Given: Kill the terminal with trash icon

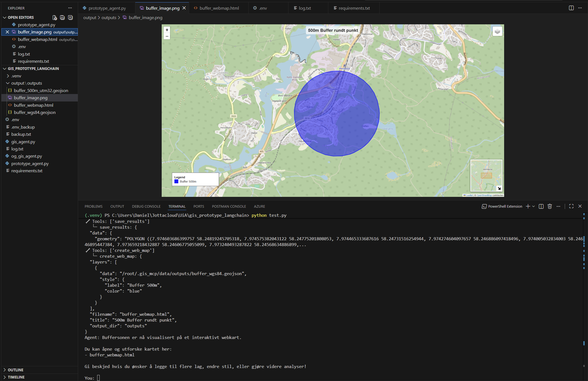Looking at the screenshot, I should pos(550,206).
